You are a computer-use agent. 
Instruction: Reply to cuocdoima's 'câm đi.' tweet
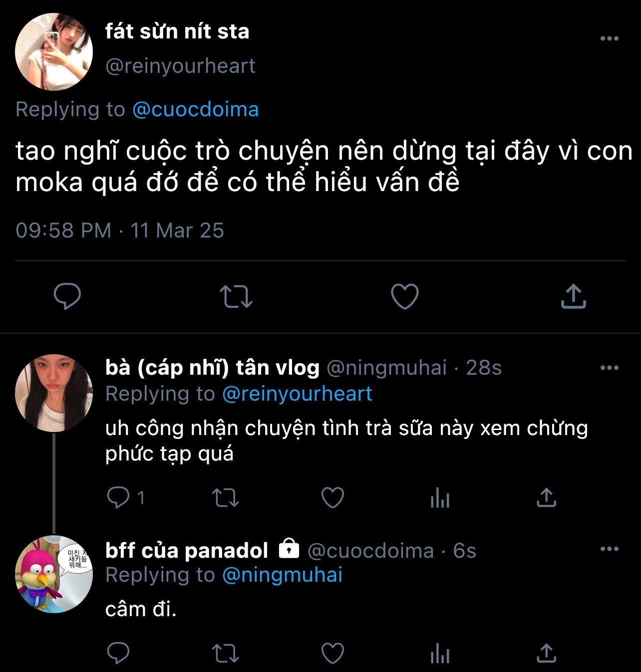(x=119, y=653)
